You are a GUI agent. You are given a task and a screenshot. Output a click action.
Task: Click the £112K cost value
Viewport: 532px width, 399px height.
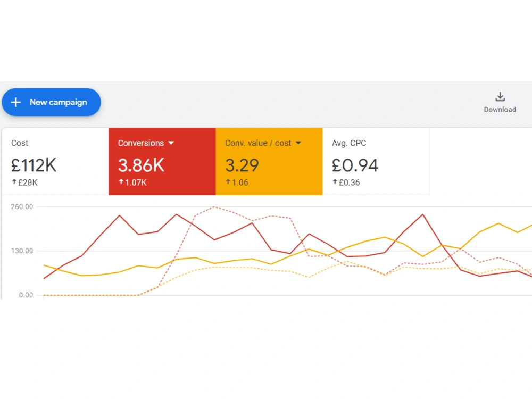pyautogui.click(x=34, y=165)
